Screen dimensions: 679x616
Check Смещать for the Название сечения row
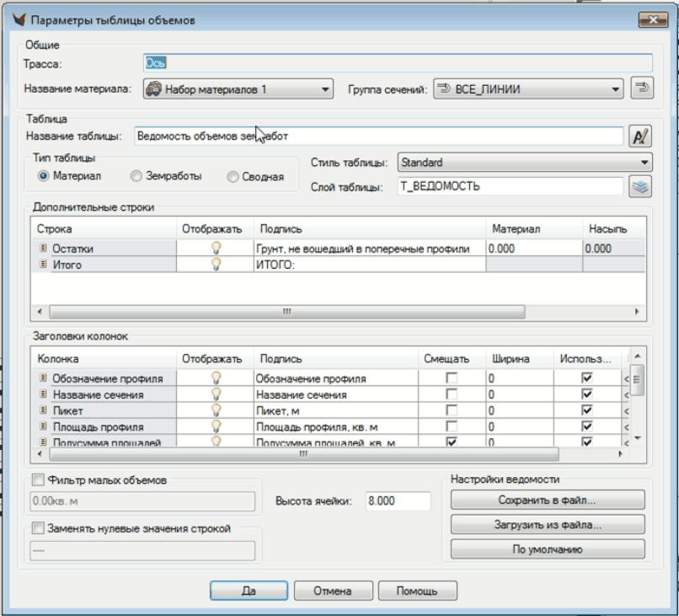452,394
